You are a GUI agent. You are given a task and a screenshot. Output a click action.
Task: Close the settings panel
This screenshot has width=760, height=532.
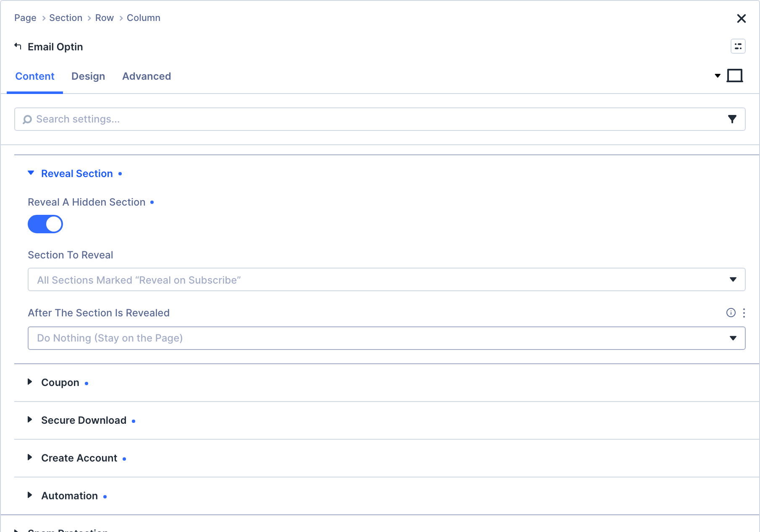pos(741,18)
